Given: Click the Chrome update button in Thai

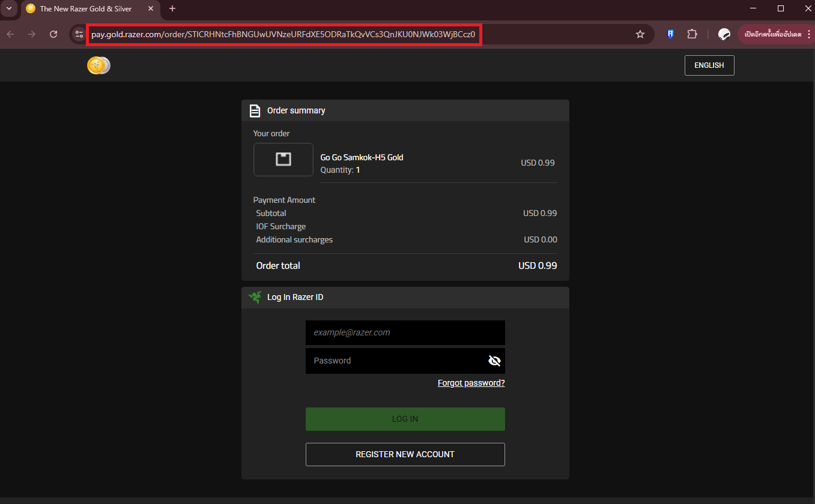Looking at the screenshot, I should 772,34.
